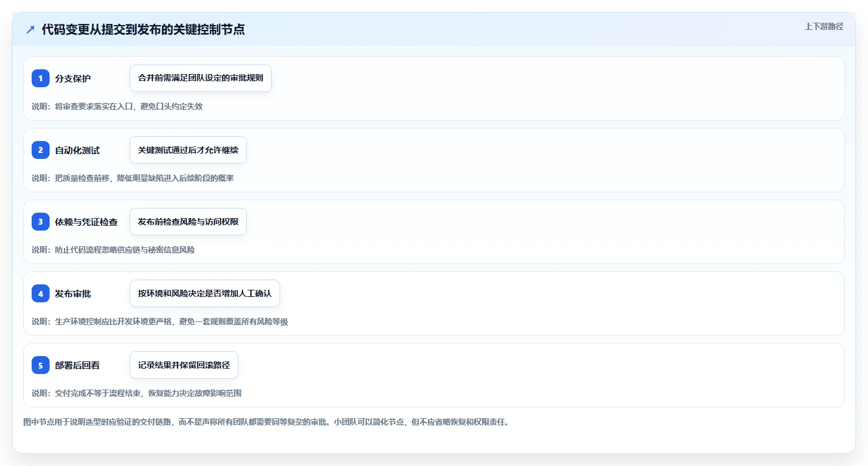Click the 按环境和风险决定是否增加人工确认 chip
The height and width of the screenshot is (466, 868).
point(205,293)
